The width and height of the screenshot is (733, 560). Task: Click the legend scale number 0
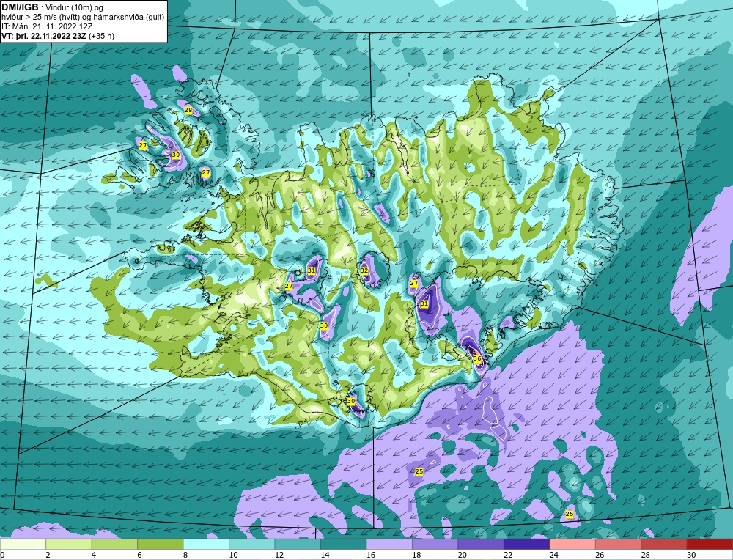[3, 555]
